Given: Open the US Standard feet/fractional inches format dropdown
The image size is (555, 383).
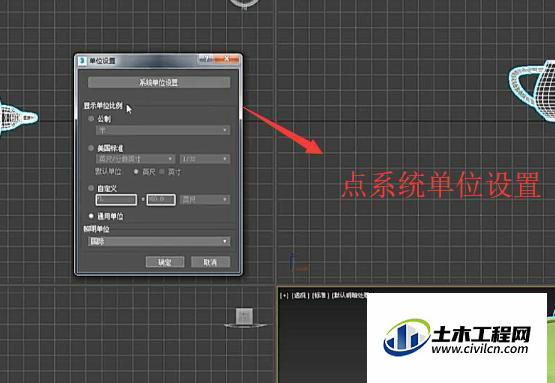Looking at the screenshot, I should (x=135, y=159).
